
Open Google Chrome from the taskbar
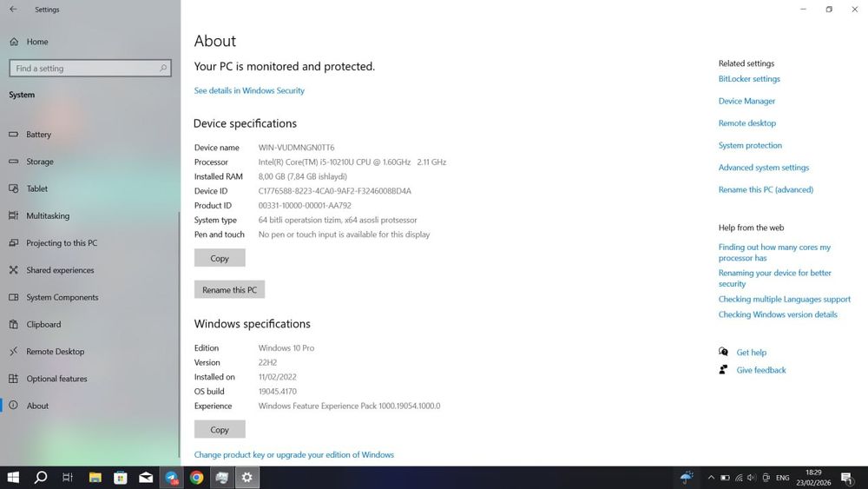point(196,478)
